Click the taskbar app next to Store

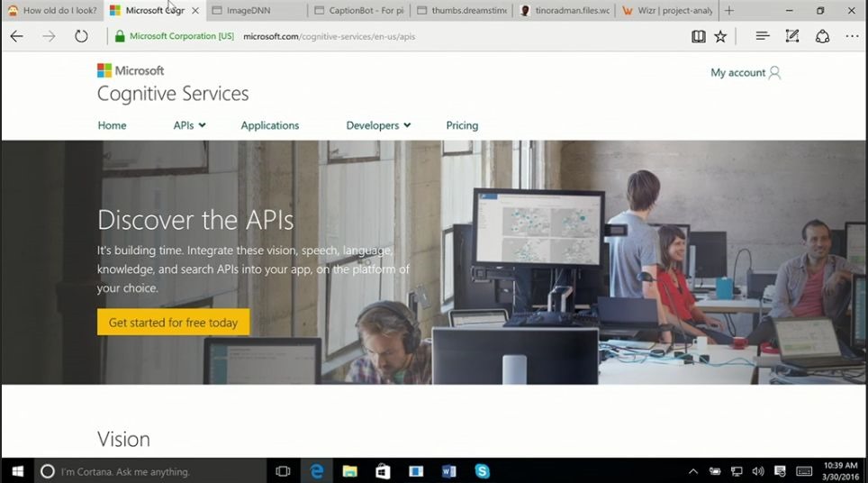pos(416,471)
